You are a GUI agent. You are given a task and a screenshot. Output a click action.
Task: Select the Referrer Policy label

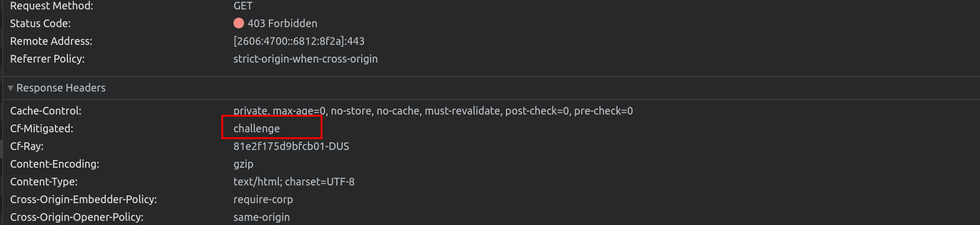click(x=47, y=59)
